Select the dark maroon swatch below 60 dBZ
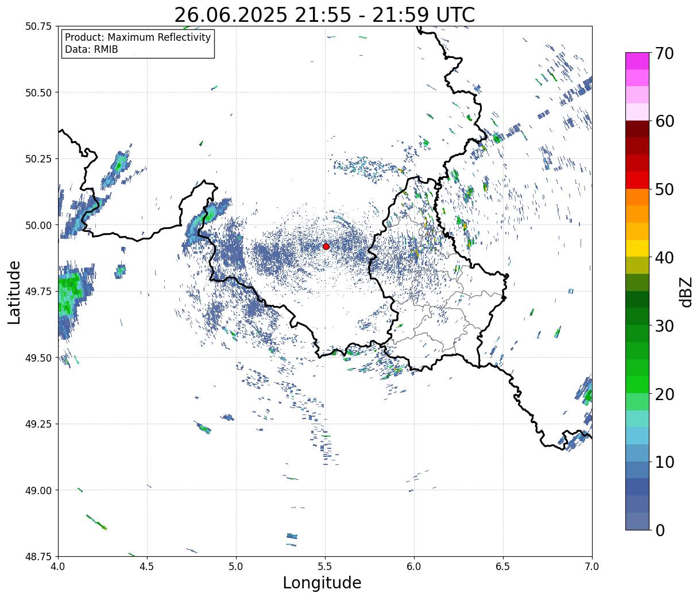This screenshot has width=700, height=597. pyautogui.click(x=637, y=129)
